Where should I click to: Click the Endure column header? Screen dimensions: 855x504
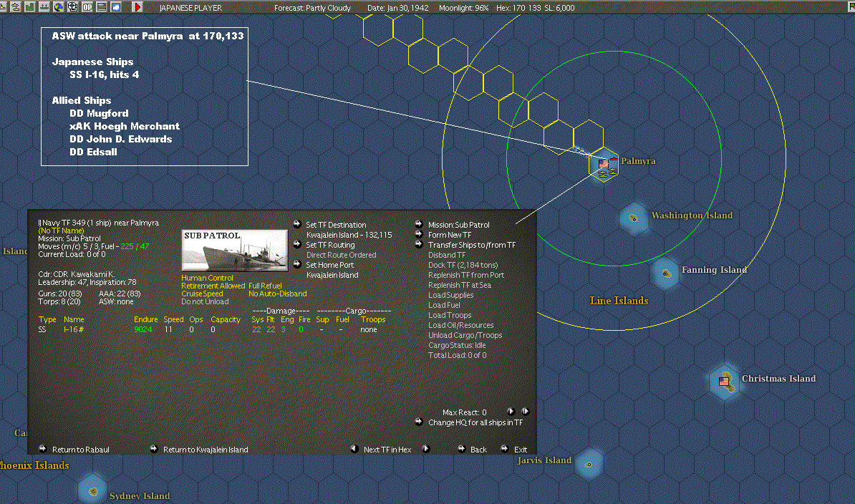pos(145,319)
